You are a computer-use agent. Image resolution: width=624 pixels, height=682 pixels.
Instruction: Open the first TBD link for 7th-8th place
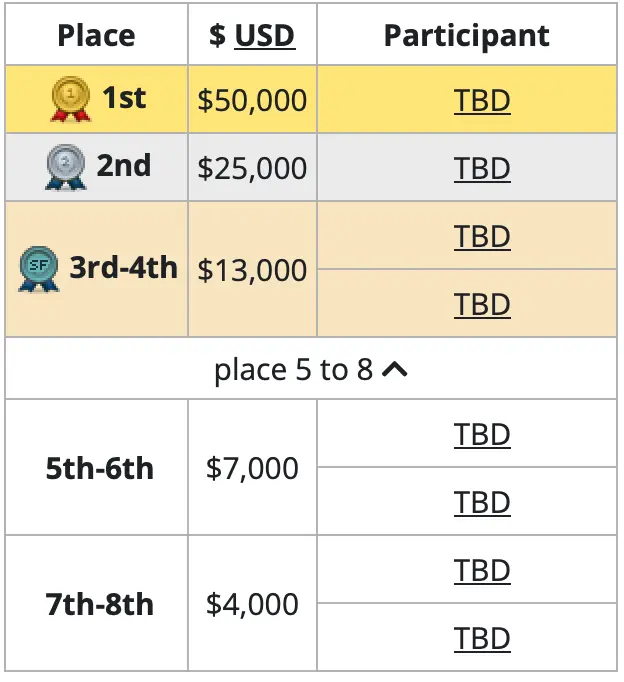(482, 570)
